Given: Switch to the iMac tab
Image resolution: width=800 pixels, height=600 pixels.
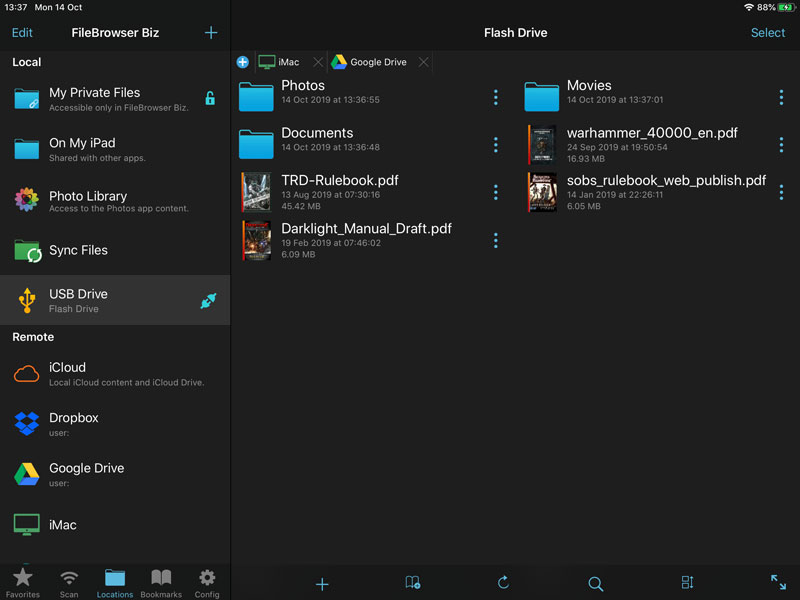Looking at the screenshot, I should 279,62.
